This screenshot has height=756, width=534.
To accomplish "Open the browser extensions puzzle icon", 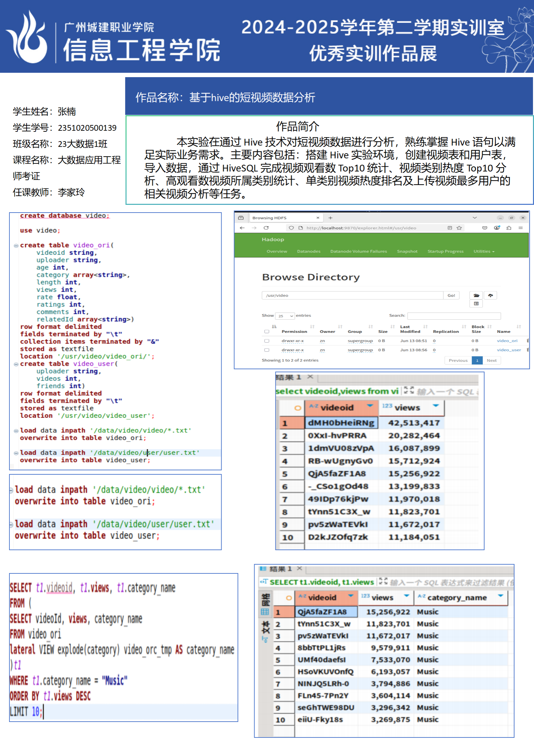I will [509, 228].
